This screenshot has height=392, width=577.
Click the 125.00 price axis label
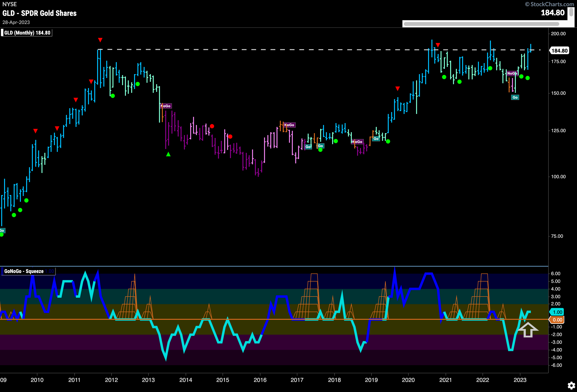coord(558,131)
